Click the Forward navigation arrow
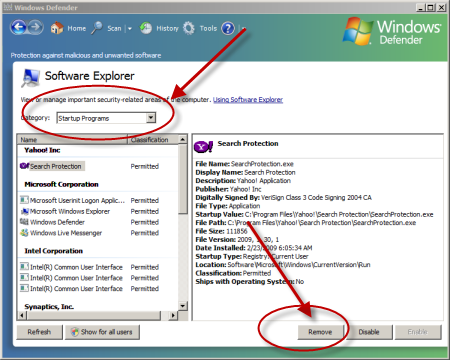The height and width of the screenshot is (360, 450). (x=36, y=27)
